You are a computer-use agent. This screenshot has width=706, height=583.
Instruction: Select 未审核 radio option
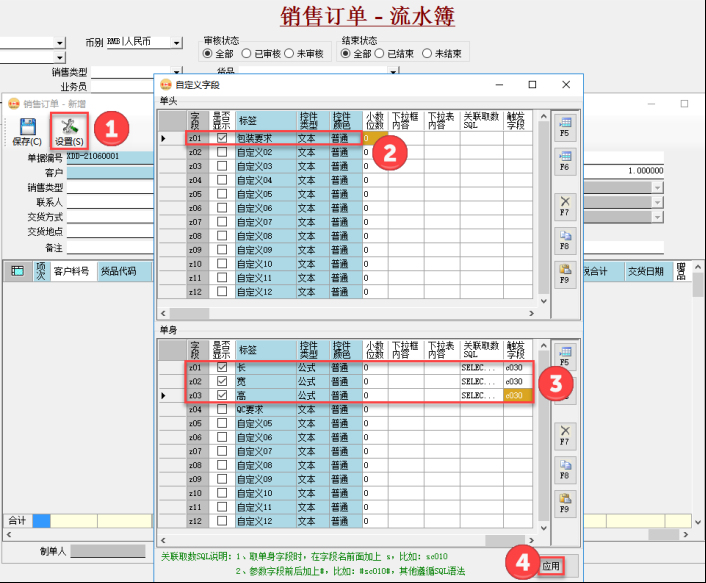[289, 54]
